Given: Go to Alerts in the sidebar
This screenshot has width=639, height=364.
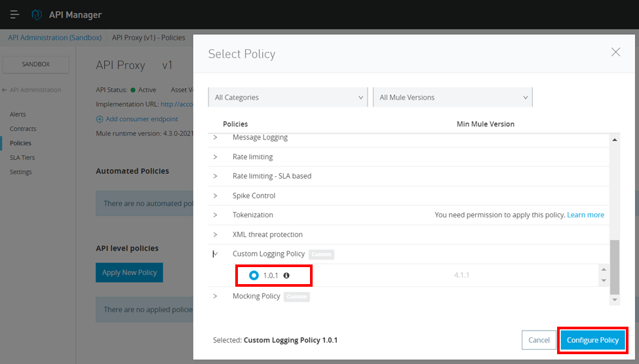Looking at the screenshot, I should pyautogui.click(x=18, y=115).
